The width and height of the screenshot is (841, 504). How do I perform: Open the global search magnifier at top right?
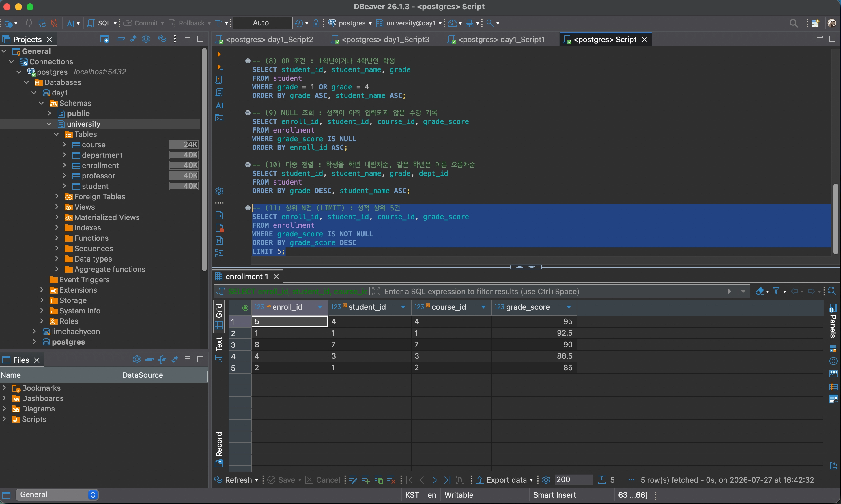[x=793, y=23]
